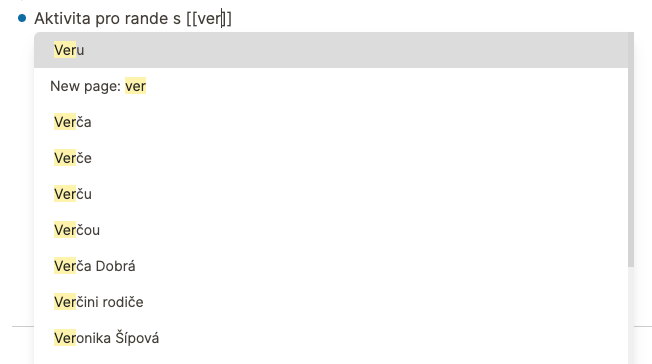The width and height of the screenshot is (652, 364).
Task: Place cursor in the word Aktivita
Action: pos(62,18)
